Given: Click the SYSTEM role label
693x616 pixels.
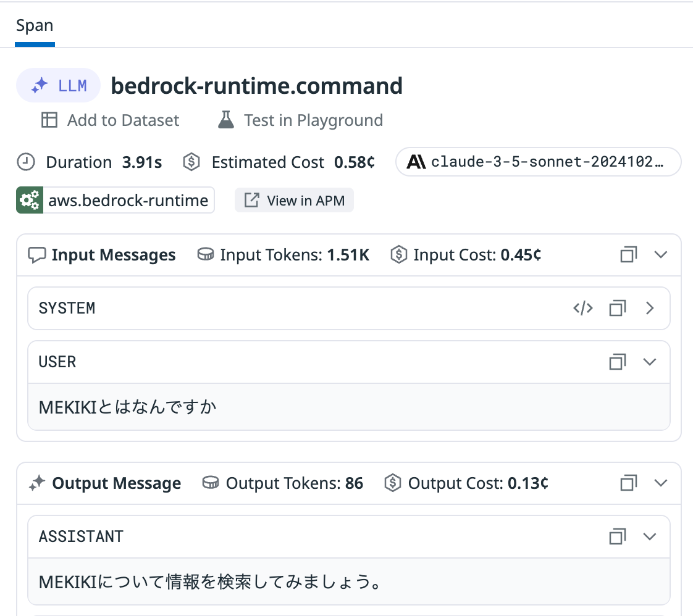Looking at the screenshot, I should pyautogui.click(x=67, y=308).
